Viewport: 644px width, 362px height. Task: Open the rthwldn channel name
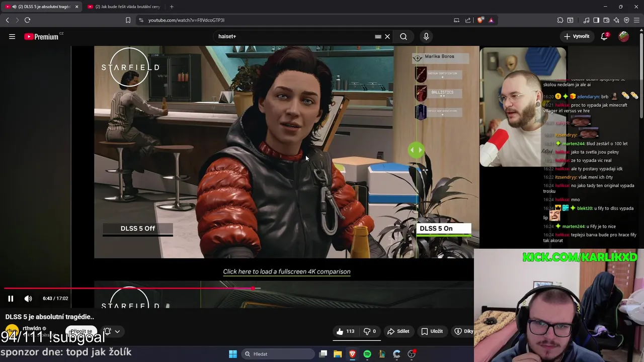32,328
